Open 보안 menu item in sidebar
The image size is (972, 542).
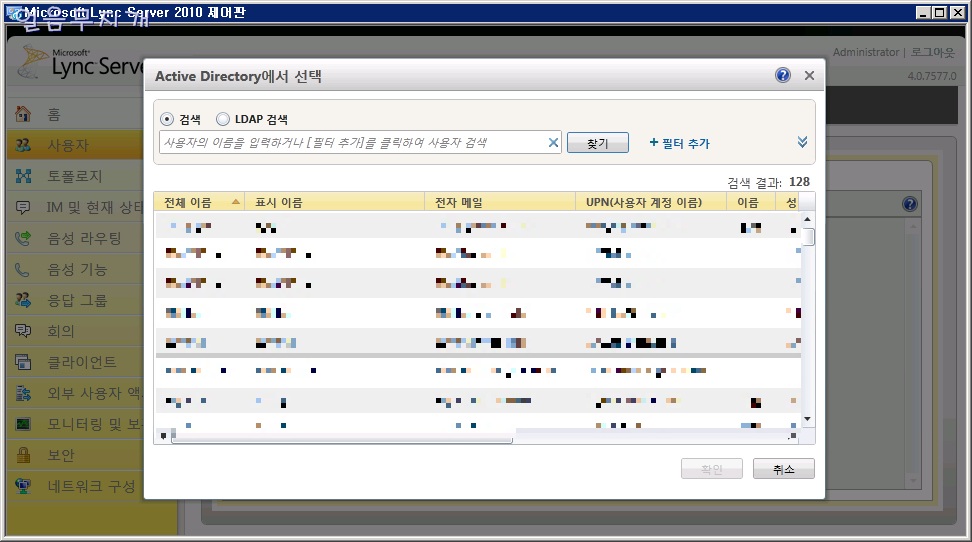click(75, 455)
